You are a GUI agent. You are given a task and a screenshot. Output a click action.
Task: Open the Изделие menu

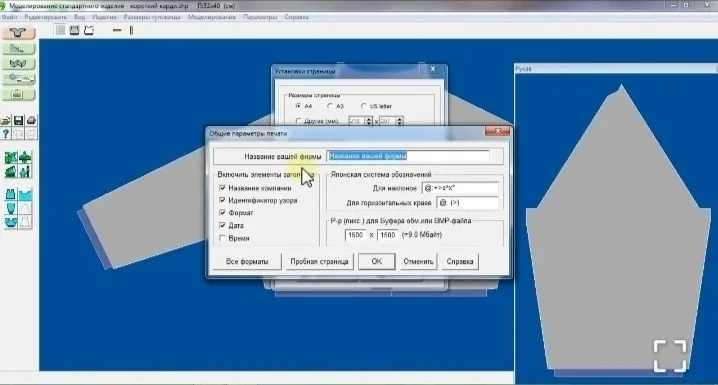click(104, 17)
